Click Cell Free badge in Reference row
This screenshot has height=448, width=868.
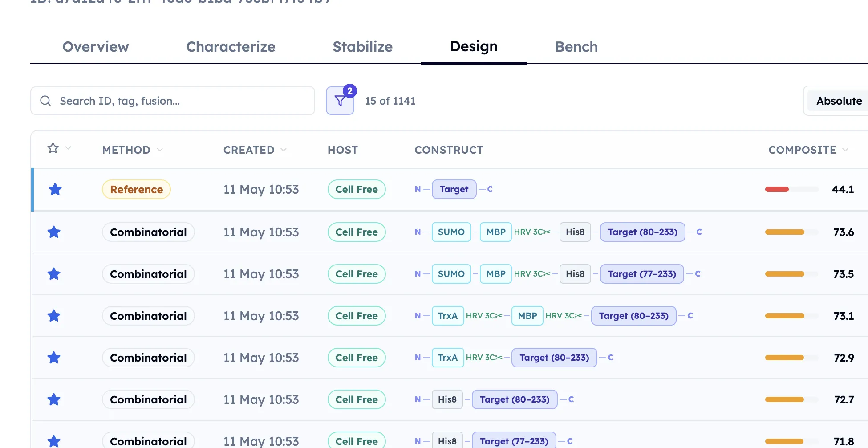(x=357, y=189)
